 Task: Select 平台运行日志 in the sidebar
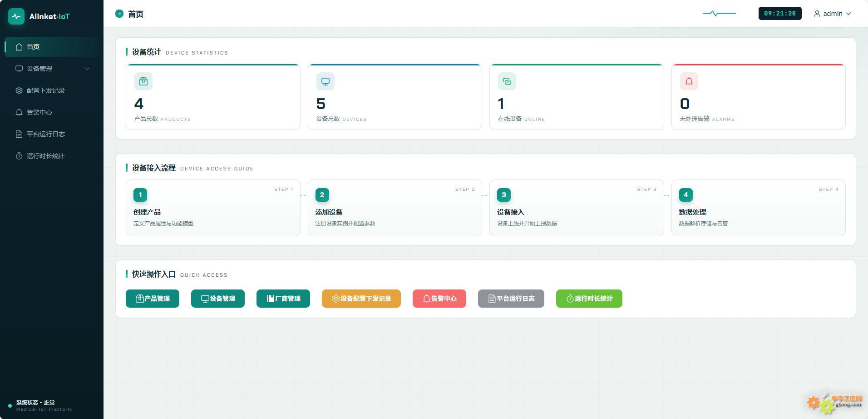pyautogui.click(x=52, y=134)
